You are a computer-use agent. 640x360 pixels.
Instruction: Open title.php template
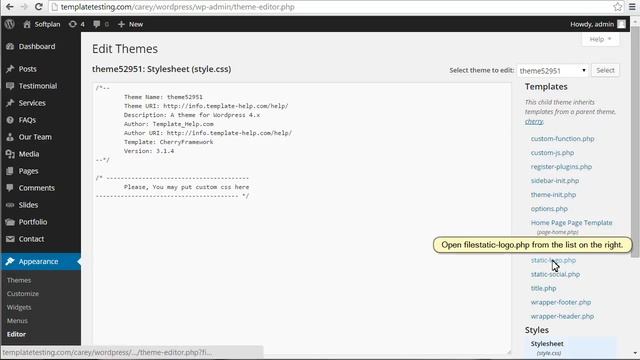[543, 288]
